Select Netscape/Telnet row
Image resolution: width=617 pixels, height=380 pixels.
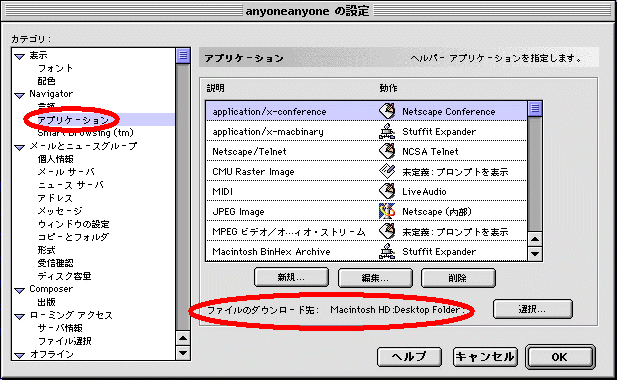pyautogui.click(x=366, y=151)
